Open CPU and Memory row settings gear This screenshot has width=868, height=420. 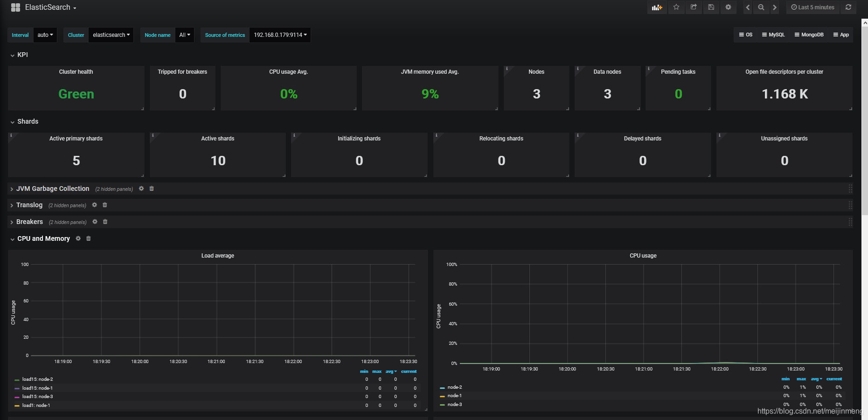(x=78, y=238)
